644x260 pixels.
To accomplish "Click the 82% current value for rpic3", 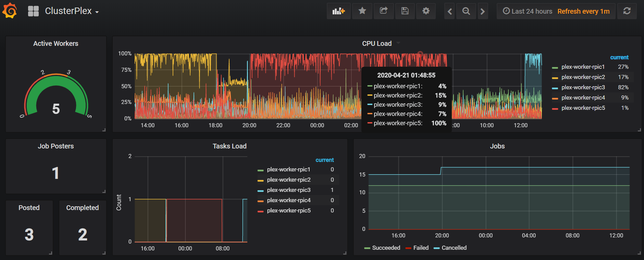I will click(x=623, y=87).
